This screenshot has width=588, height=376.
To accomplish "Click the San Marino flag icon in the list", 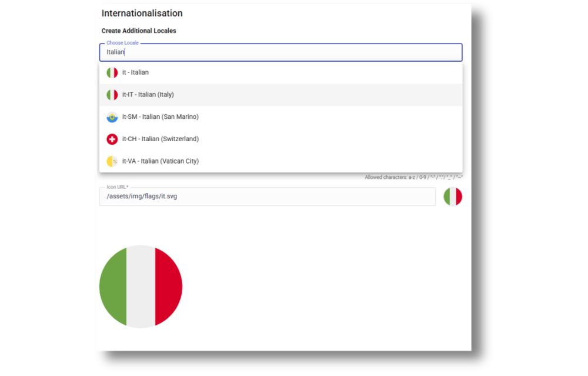I will (x=112, y=117).
